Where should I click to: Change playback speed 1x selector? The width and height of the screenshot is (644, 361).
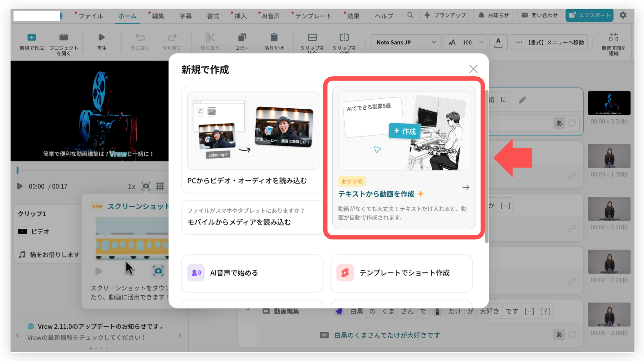point(131,186)
